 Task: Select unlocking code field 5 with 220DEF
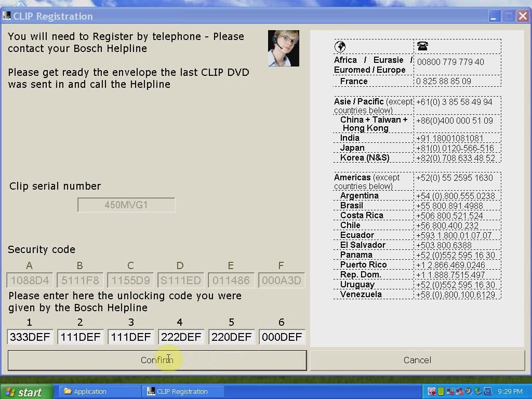point(232,337)
